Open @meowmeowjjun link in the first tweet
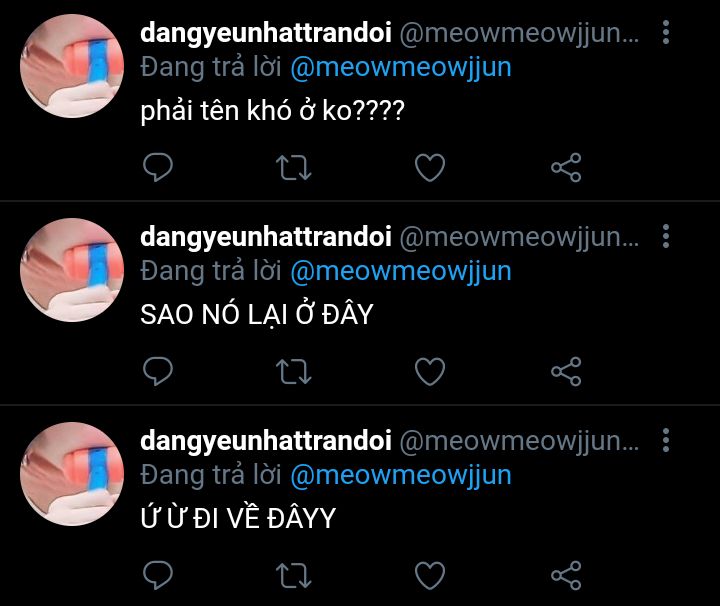 click(401, 68)
